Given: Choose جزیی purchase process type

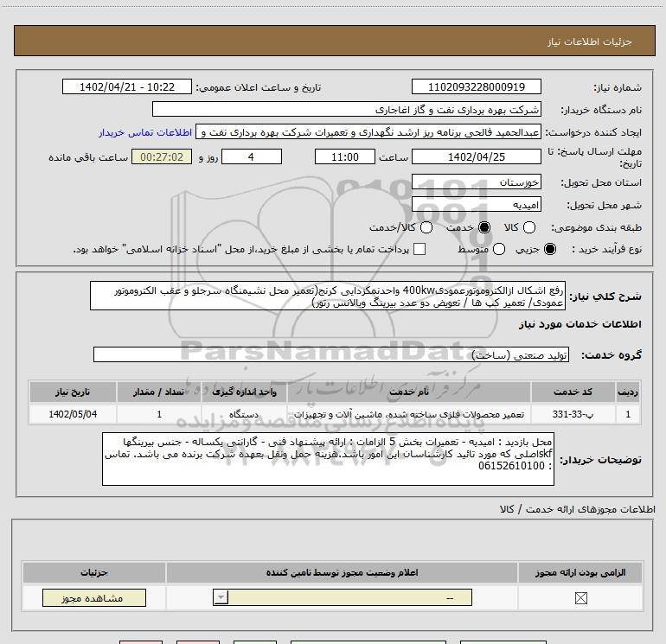Looking at the screenshot, I should pos(549,249).
